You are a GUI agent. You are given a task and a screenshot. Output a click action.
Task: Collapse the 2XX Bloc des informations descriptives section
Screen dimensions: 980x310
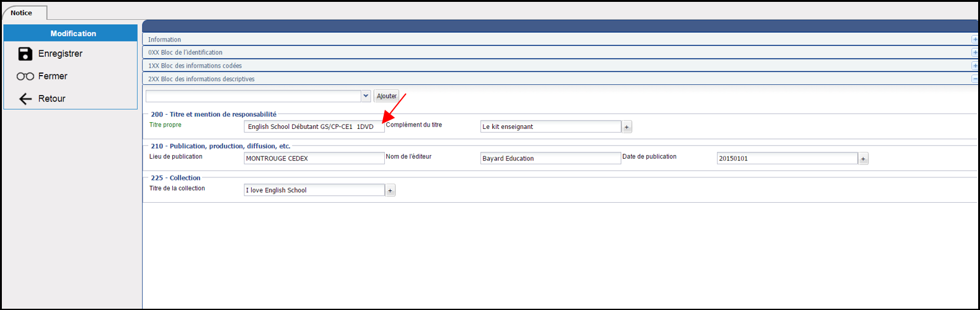tap(974, 79)
